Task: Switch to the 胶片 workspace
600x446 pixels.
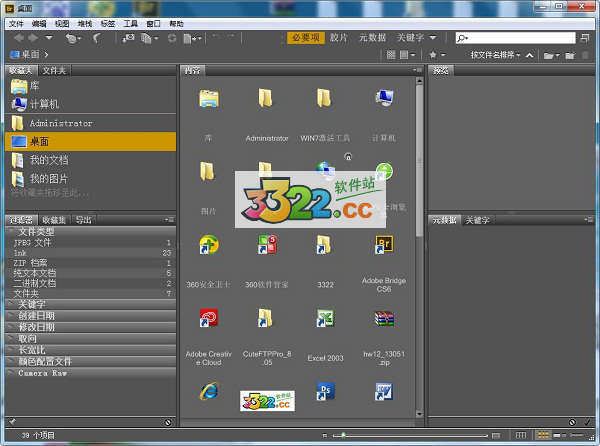Action: tap(339, 37)
